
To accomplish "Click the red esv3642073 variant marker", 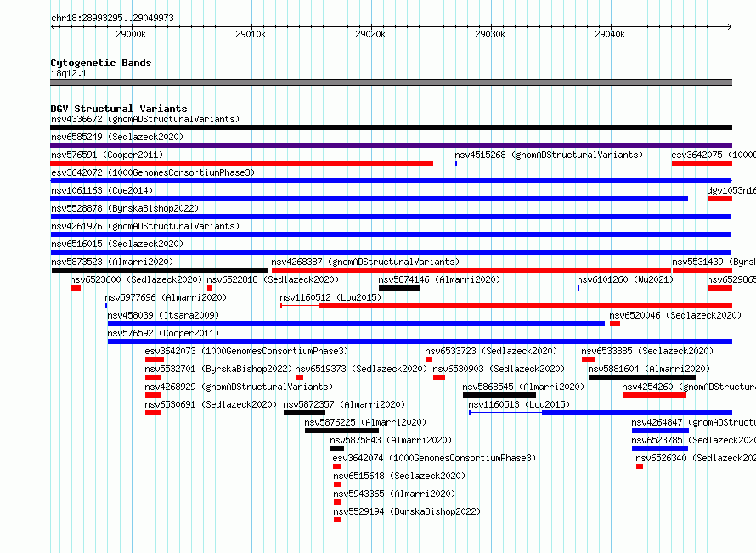I will [155, 359].
